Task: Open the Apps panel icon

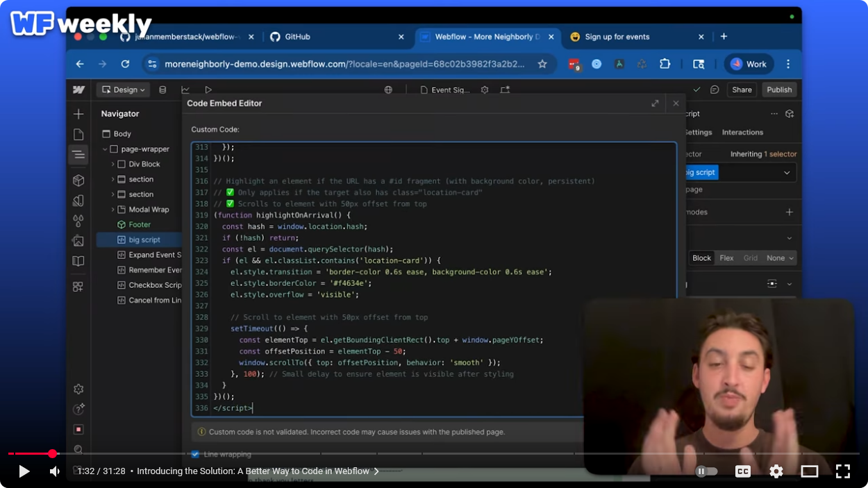Action: point(78,286)
